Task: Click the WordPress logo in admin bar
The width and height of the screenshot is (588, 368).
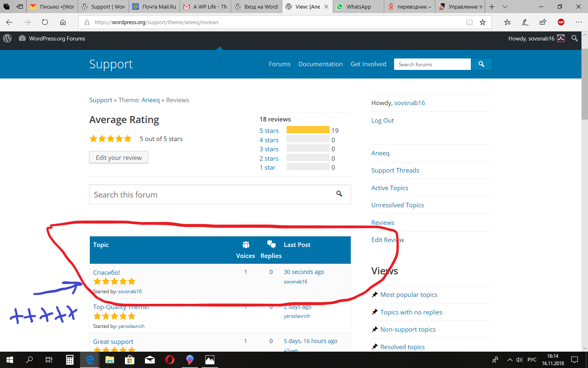Action: 7,38
